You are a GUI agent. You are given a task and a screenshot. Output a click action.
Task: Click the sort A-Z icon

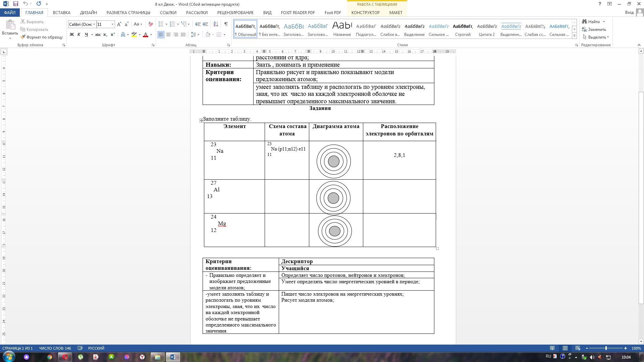pyautogui.click(x=216, y=24)
